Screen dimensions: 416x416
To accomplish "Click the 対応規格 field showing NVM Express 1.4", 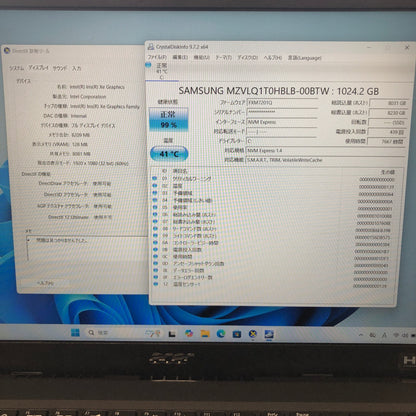I will pyautogui.click(x=325, y=150).
